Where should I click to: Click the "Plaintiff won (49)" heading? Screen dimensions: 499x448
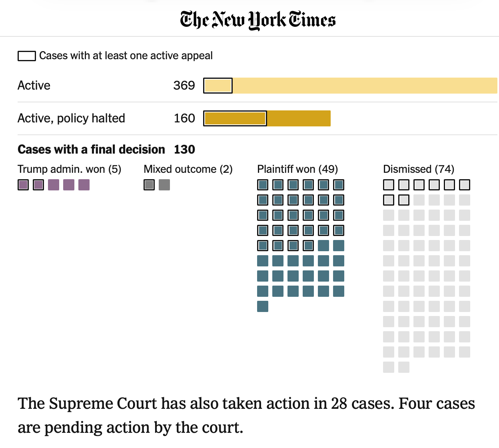click(297, 169)
